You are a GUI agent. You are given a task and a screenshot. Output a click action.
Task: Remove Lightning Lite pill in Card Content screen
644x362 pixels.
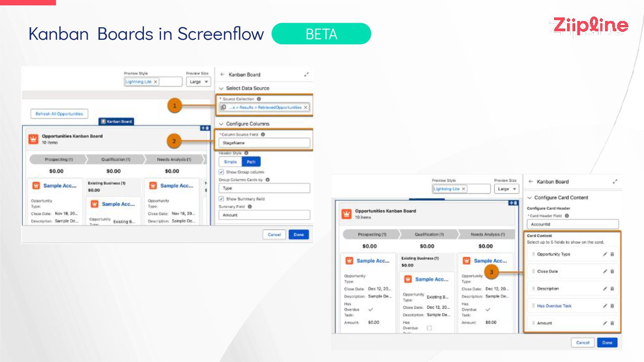point(464,189)
